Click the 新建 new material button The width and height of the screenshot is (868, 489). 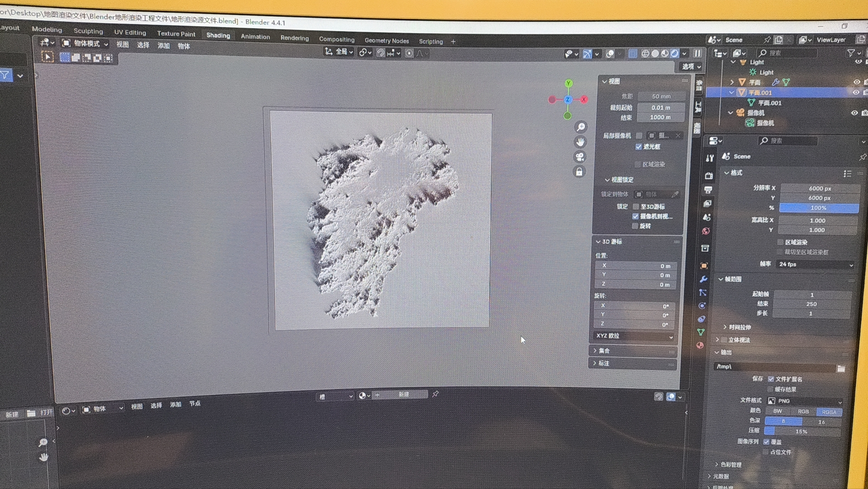click(404, 394)
